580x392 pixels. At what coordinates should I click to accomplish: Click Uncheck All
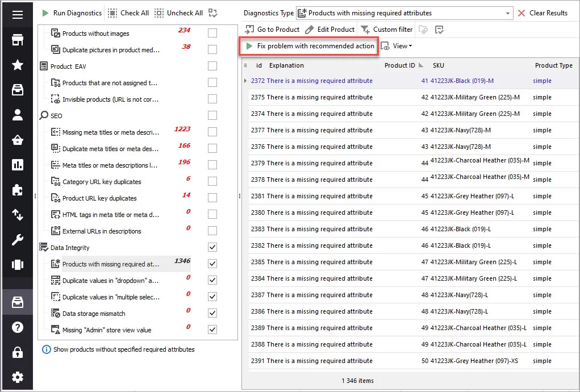tap(179, 13)
